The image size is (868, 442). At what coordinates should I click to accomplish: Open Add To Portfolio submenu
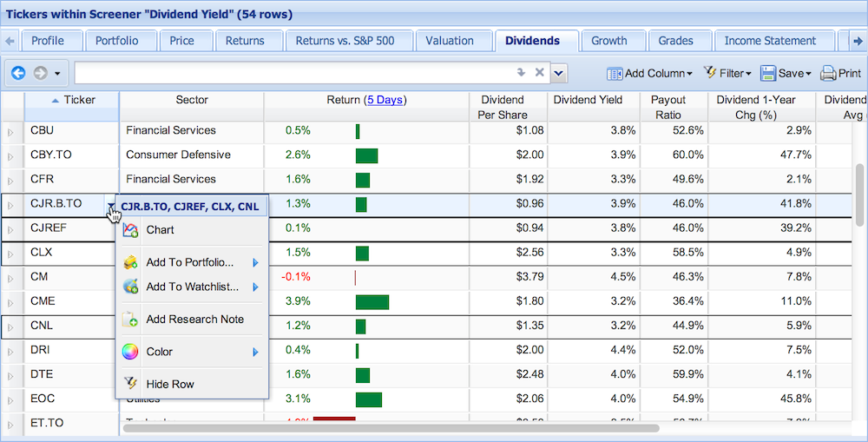tap(192, 262)
